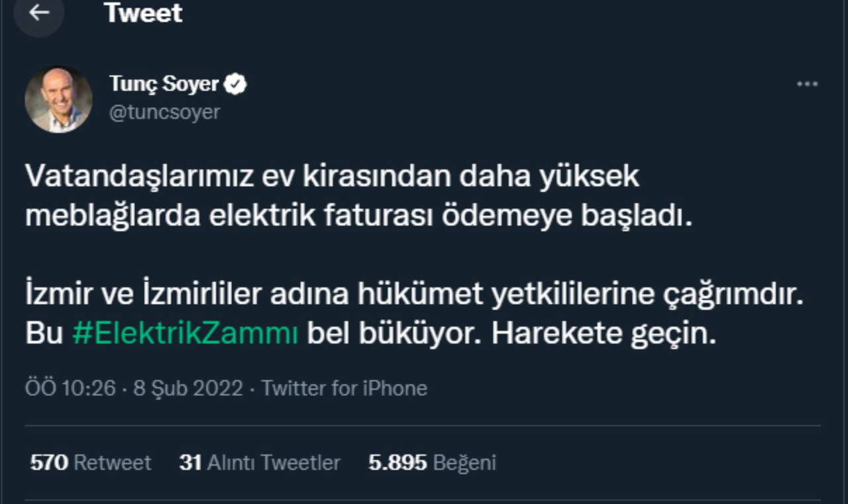
Task: Click the Tunç Soyer display name
Action: 164,84
